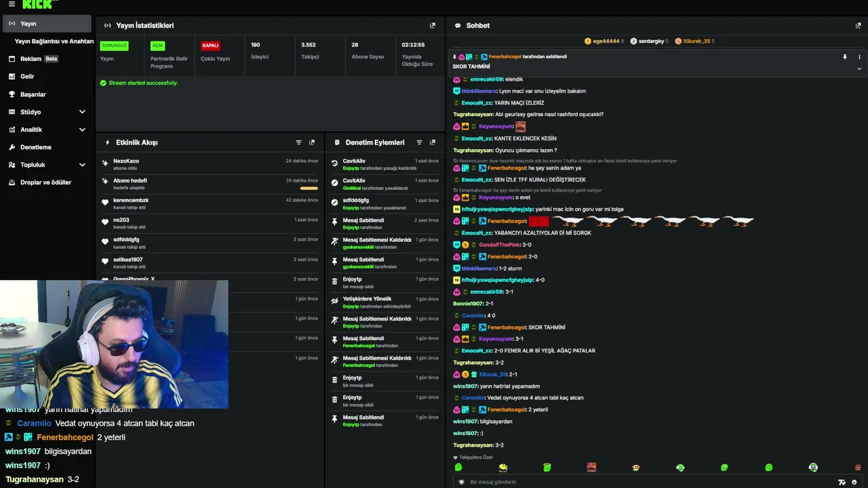Click the chat identity shield icon

coord(462,482)
